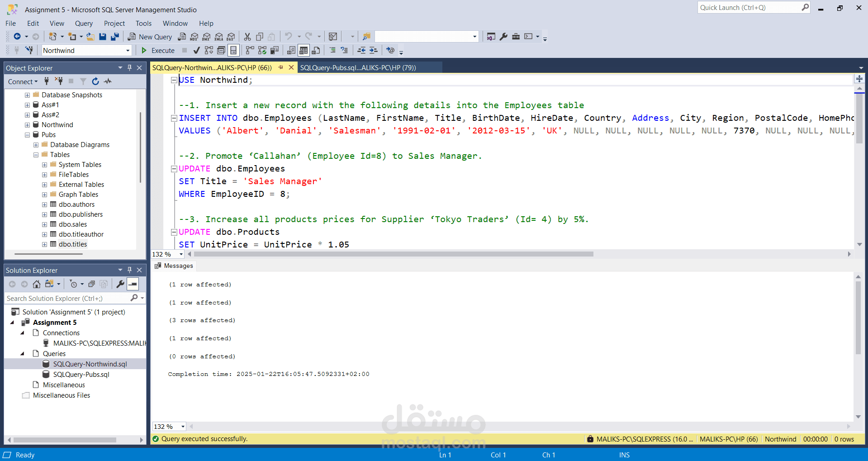Viewport: 868px width, 461px height.
Task: Click Home icon in Solution Explorer
Action: (37, 284)
